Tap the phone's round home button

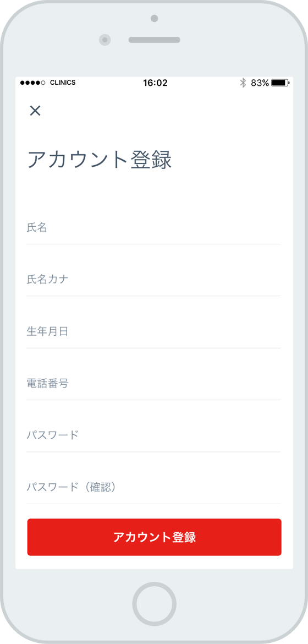(154, 604)
